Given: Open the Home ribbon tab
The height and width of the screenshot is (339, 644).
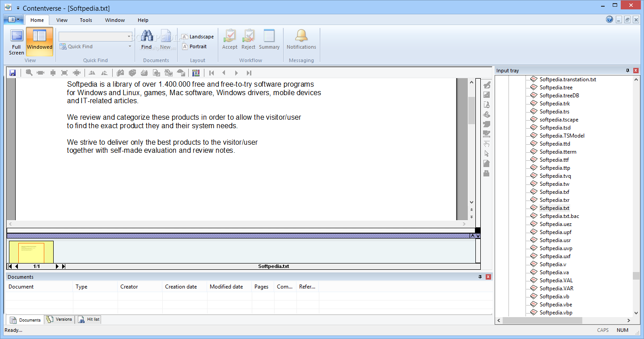Looking at the screenshot, I should [x=37, y=20].
